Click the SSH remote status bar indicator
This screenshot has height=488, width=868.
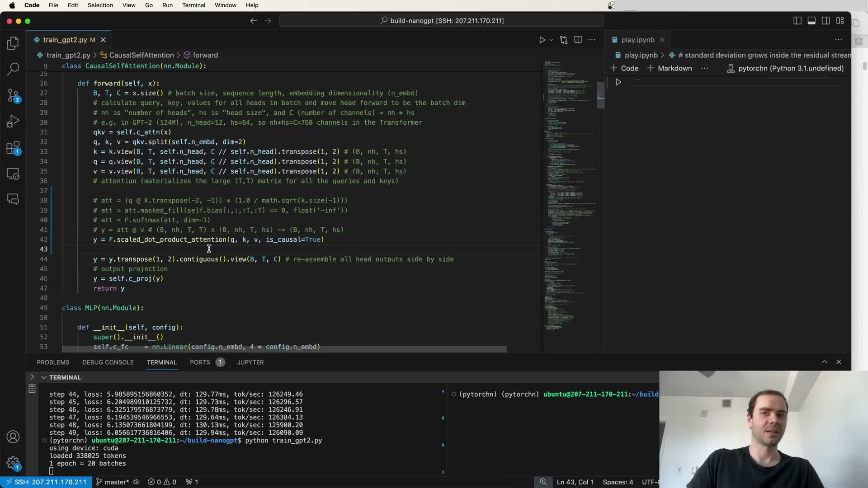tap(46, 482)
